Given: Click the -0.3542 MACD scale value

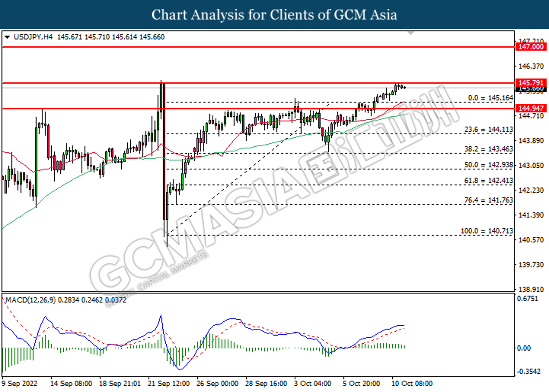Looking at the screenshot, I should click(x=529, y=372).
